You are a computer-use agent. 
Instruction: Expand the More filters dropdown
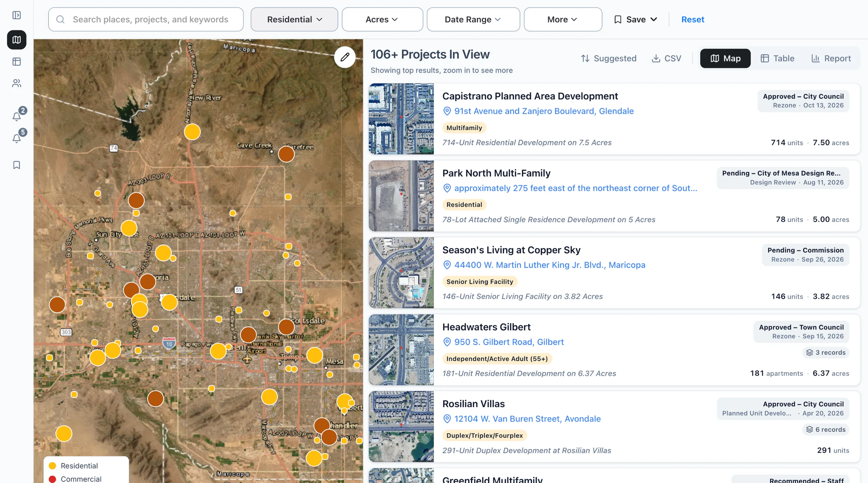click(563, 20)
